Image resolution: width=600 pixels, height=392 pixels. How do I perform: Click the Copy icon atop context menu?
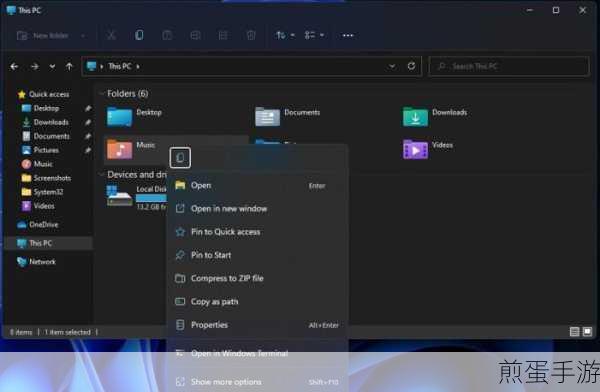(x=180, y=158)
